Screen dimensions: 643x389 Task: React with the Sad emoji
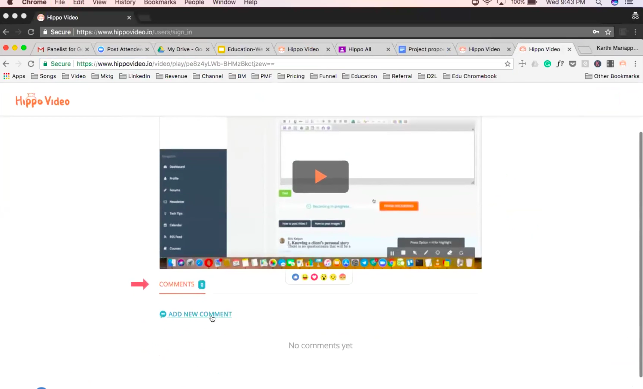tap(333, 277)
